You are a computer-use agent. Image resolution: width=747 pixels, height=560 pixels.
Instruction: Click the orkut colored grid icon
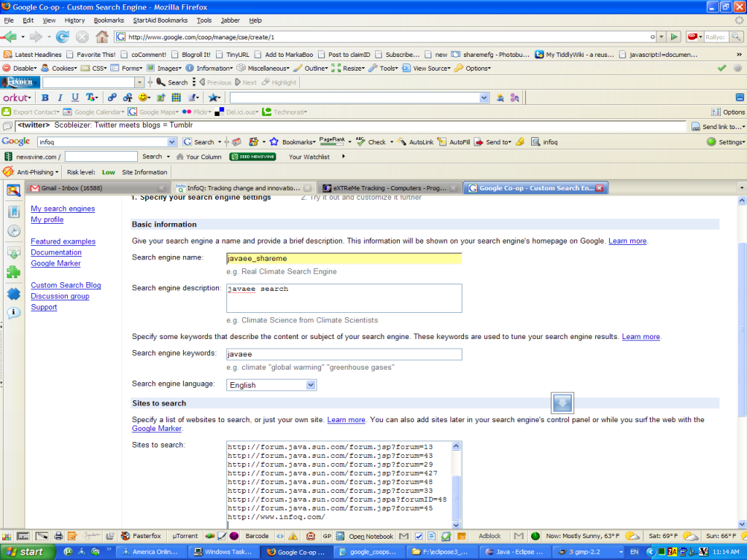[177, 98]
